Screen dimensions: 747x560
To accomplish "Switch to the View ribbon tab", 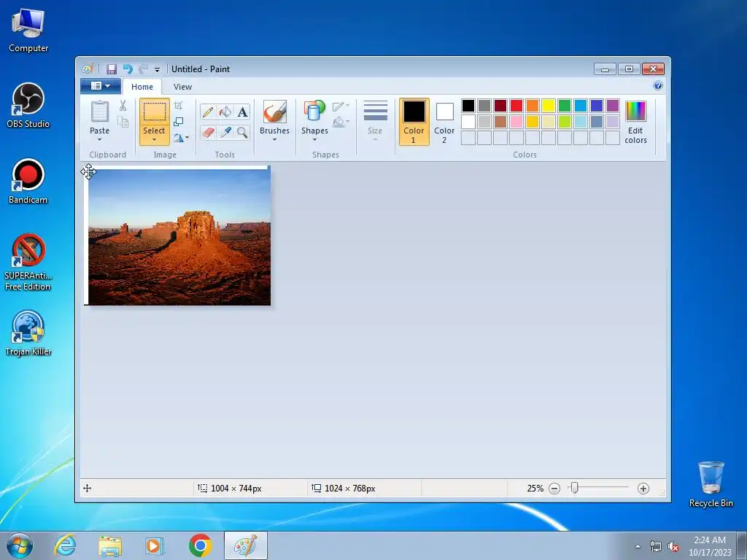I will [182, 87].
